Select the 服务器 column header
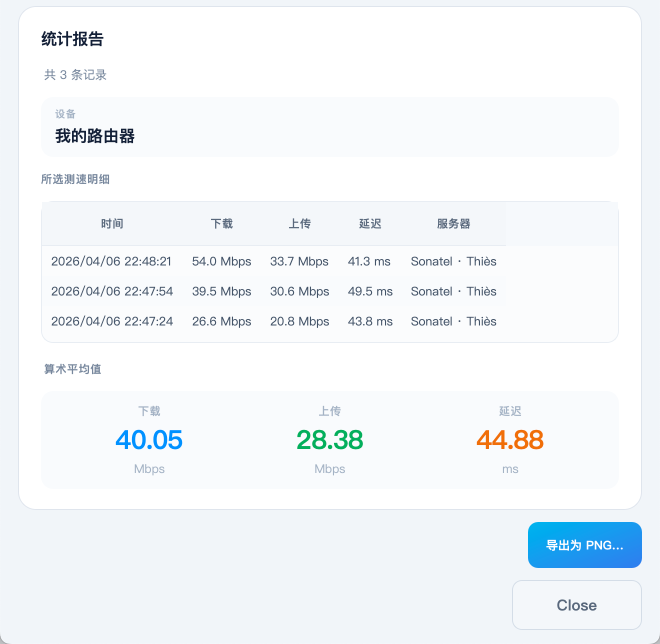The width and height of the screenshot is (660, 644). pyautogui.click(x=453, y=224)
